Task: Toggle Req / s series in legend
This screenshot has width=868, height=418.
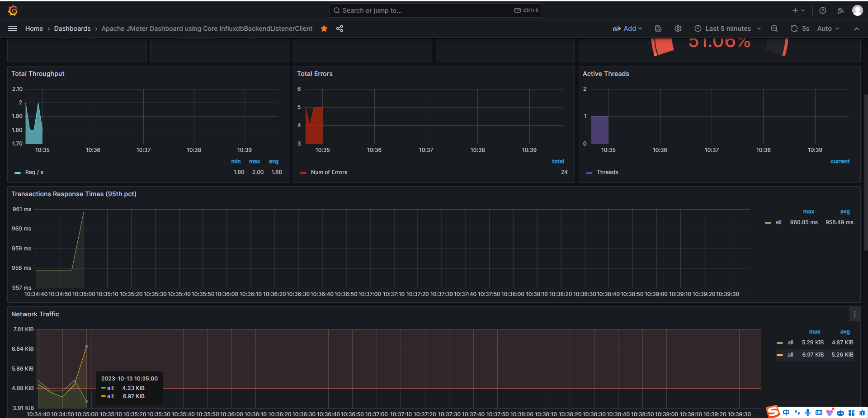Action: click(x=34, y=172)
